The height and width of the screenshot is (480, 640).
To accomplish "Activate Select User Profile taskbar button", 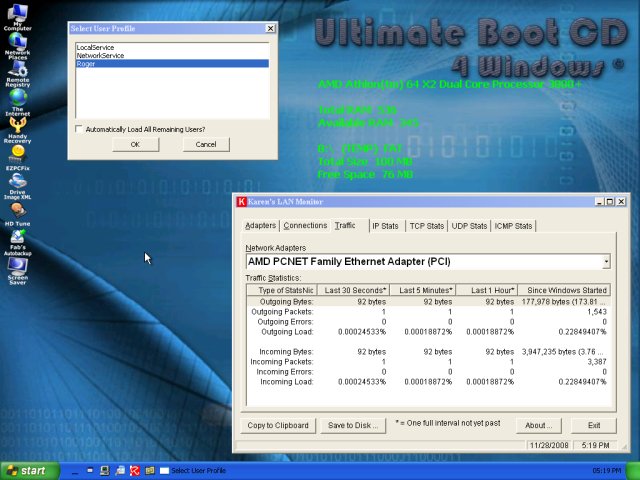I will point(193,471).
